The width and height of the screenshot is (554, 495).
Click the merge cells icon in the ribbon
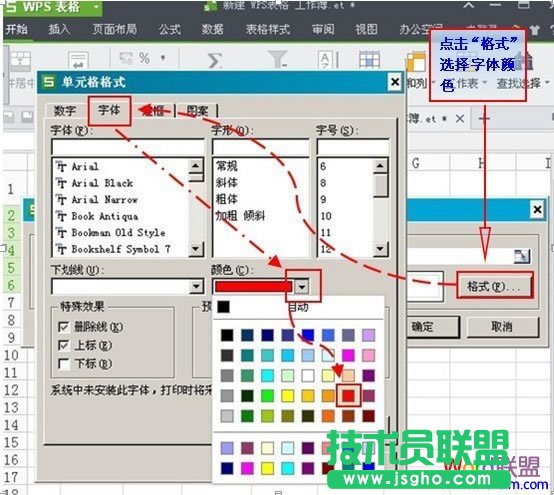click(x=20, y=59)
